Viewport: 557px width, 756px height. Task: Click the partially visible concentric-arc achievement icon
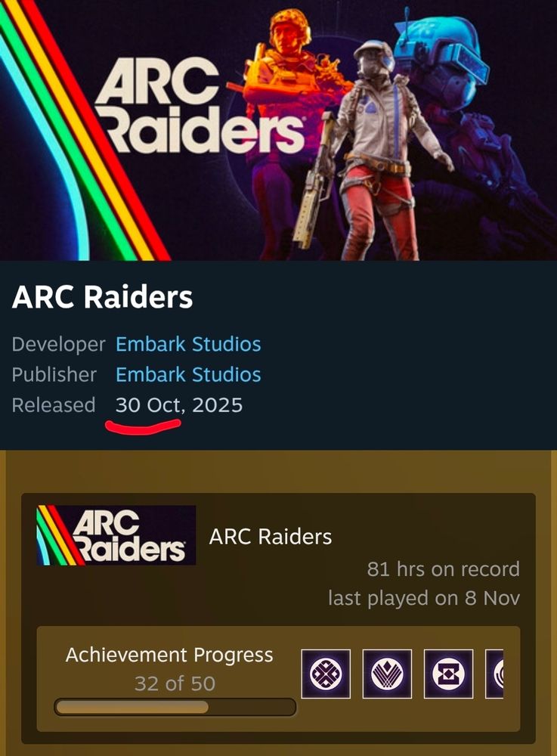tap(494, 674)
